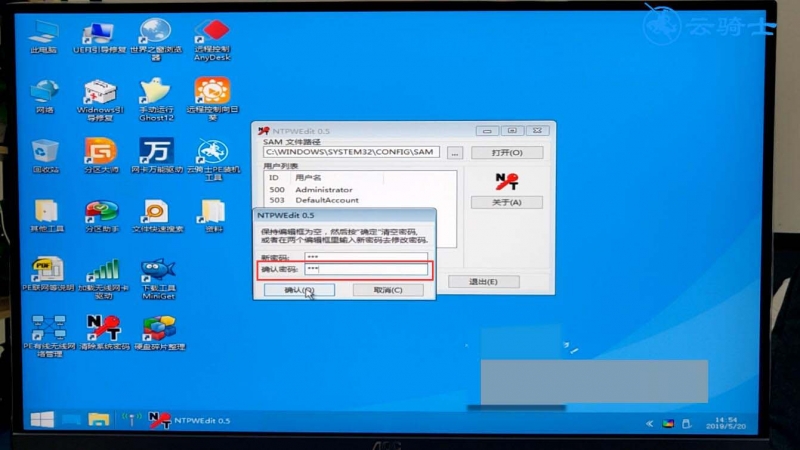Viewport: 800px width, 450px height.
Task: Expand hidden tray icons chevron
Action: click(649, 423)
